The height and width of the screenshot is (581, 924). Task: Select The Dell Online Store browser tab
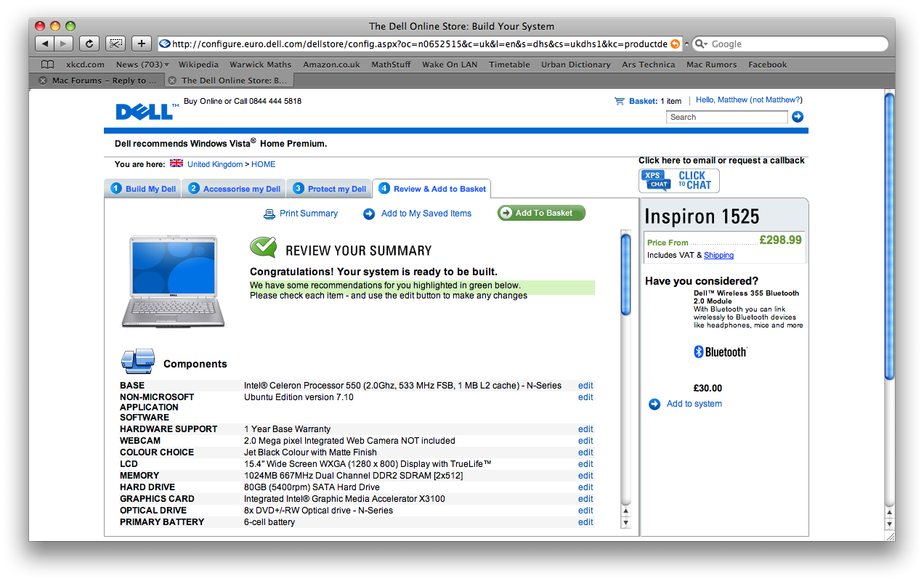pyautogui.click(x=230, y=81)
